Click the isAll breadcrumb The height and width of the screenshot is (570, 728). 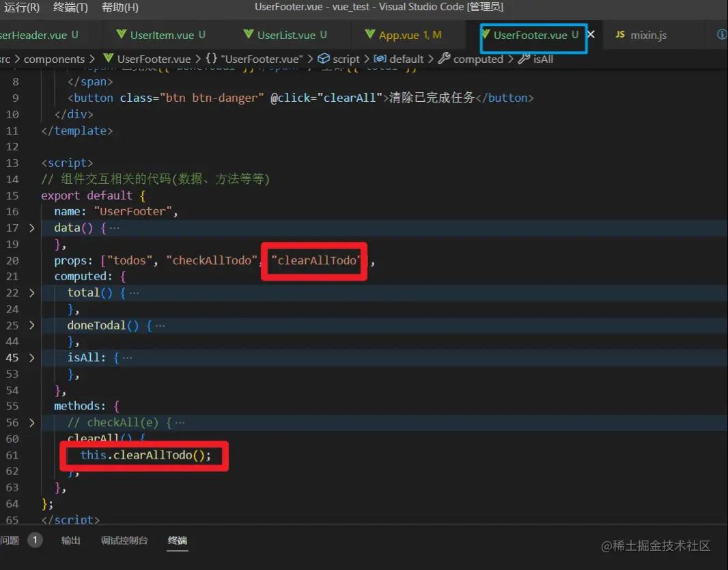coord(543,59)
